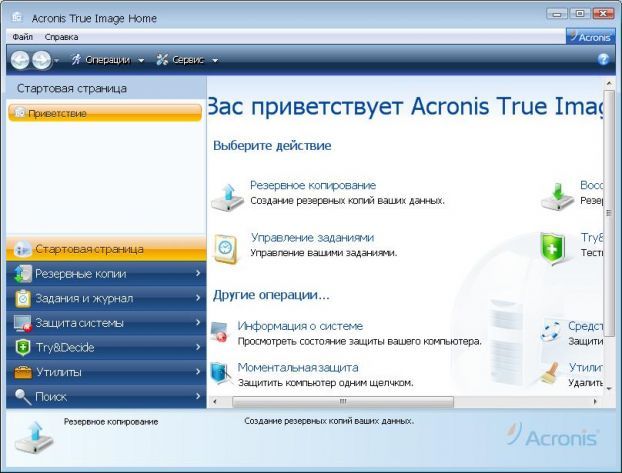The height and width of the screenshot is (473, 622).
Task: Click the Приветствие item icon
Action: tap(19, 113)
